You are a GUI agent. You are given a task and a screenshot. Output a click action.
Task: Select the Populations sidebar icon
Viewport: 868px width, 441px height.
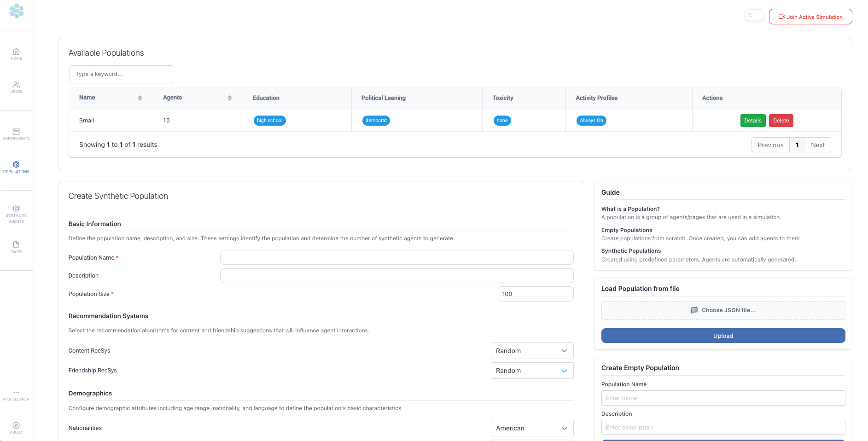tap(16, 167)
